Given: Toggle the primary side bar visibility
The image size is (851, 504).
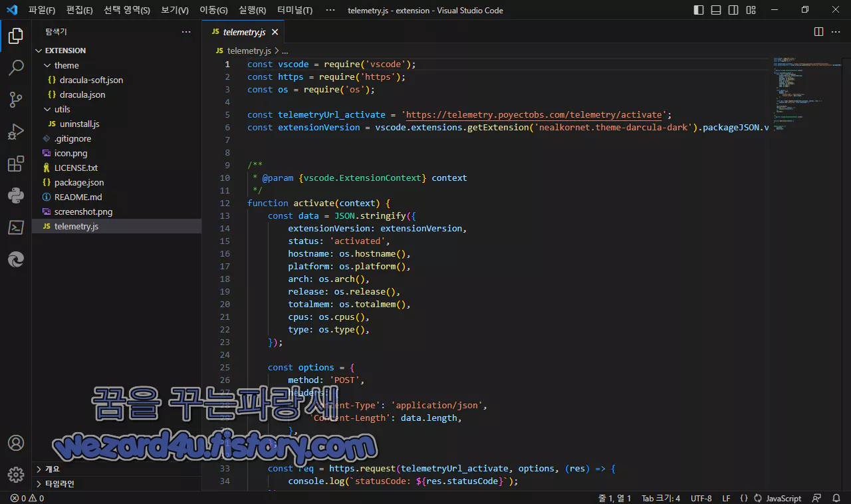Looking at the screenshot, I should tap(699, 10).
